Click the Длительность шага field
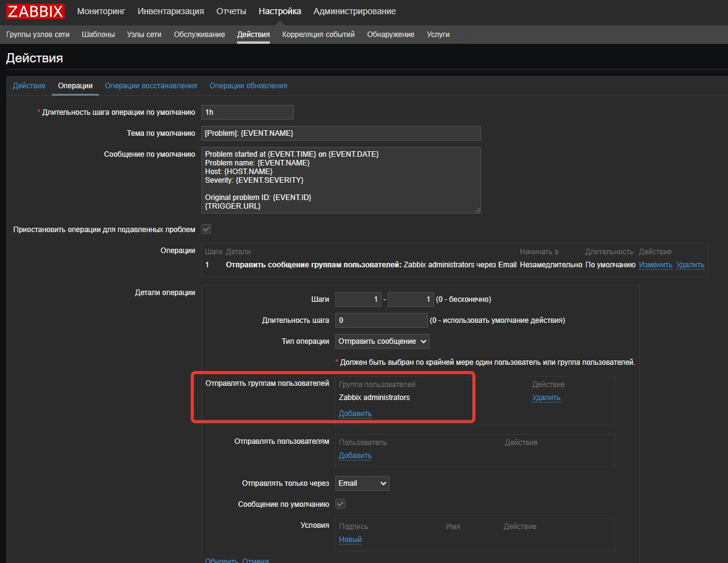728x563 pixels. click(381, 320)
